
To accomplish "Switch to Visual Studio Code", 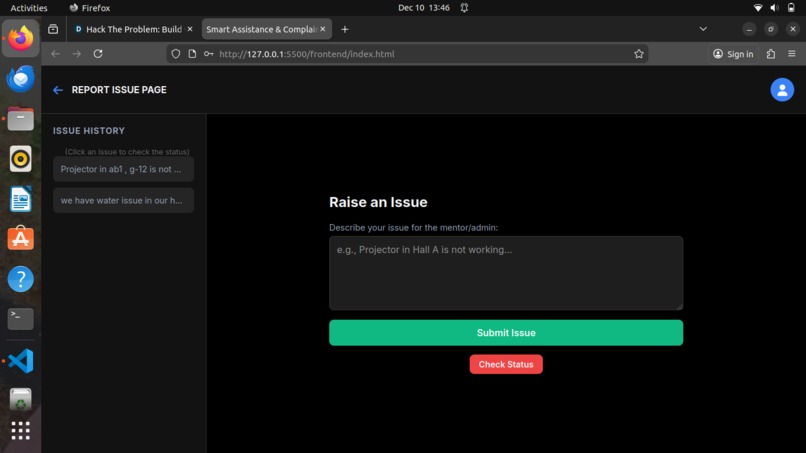I will click(21, 360).
